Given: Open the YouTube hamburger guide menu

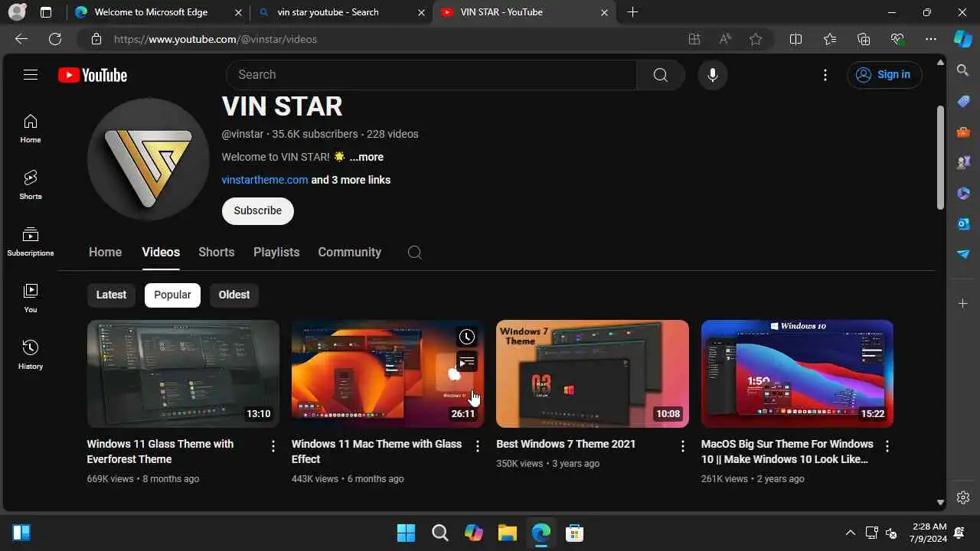Looking at the screenshot, I should click(x=31, y=75).
